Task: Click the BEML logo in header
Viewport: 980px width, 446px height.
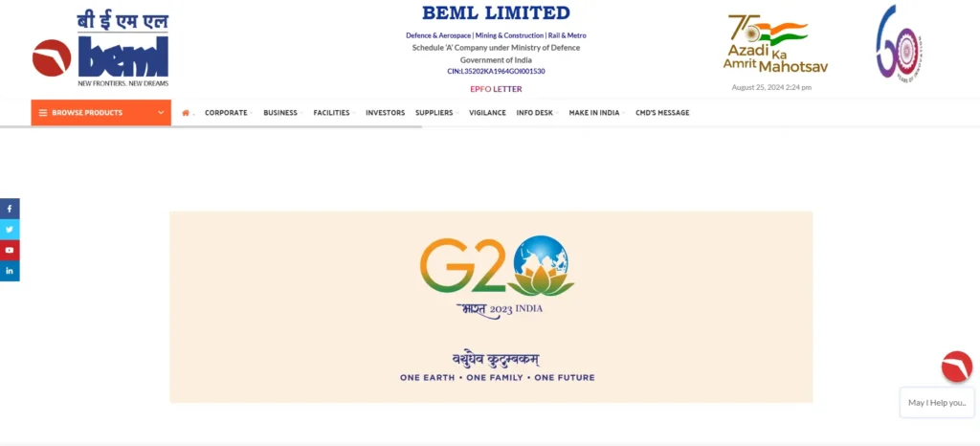Action: (100, 50)
